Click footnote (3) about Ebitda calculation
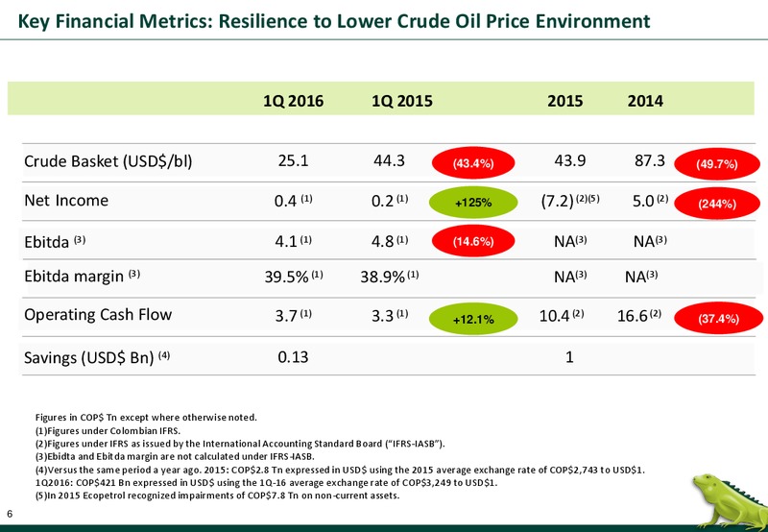The width and height of the screenshot is (768, 532). click(175, 456)
